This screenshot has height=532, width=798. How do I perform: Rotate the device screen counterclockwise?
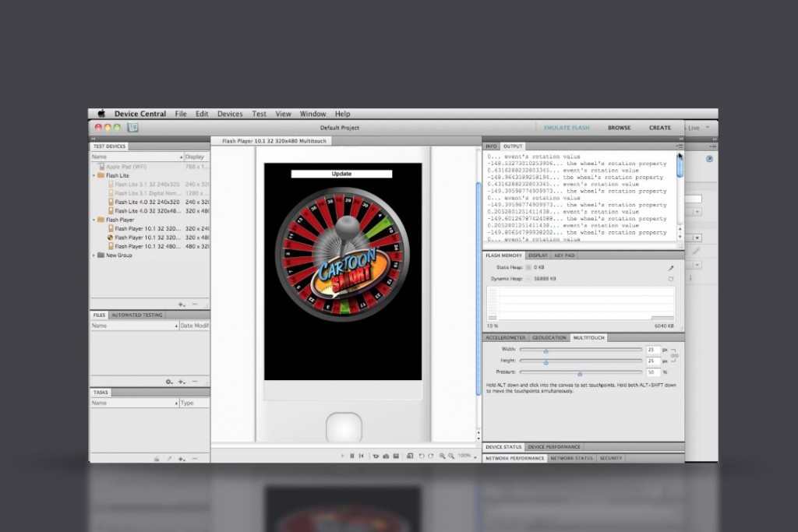(x=421, y=456)
